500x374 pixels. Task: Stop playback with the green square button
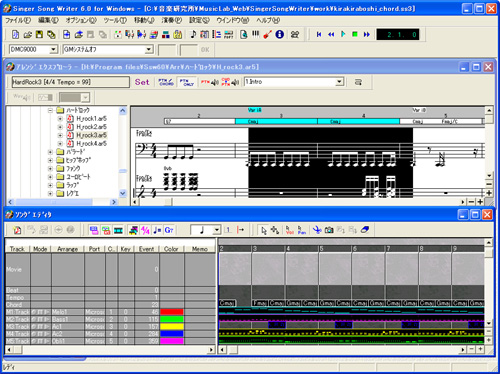[355, 34]
